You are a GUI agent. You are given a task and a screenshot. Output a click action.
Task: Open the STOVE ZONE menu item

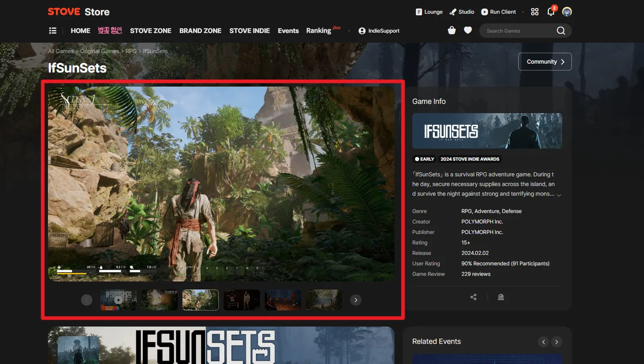(151, 31)
